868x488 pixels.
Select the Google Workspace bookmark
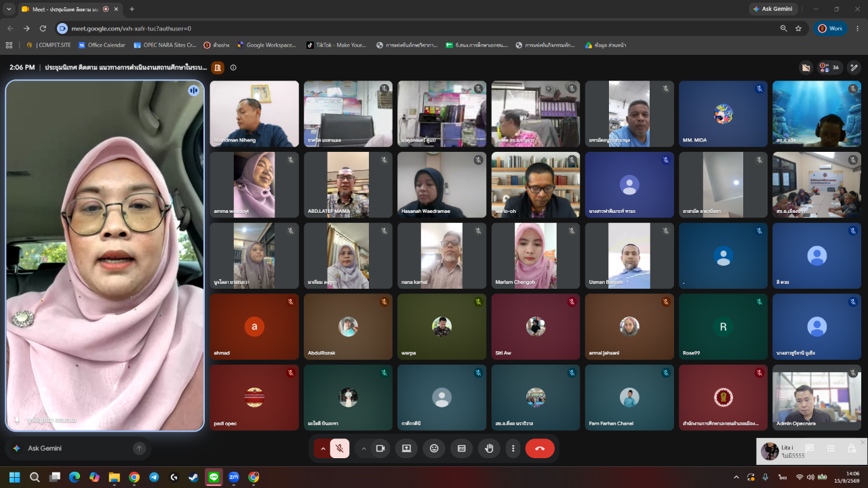pyautogui.click(x=267, y=45)
